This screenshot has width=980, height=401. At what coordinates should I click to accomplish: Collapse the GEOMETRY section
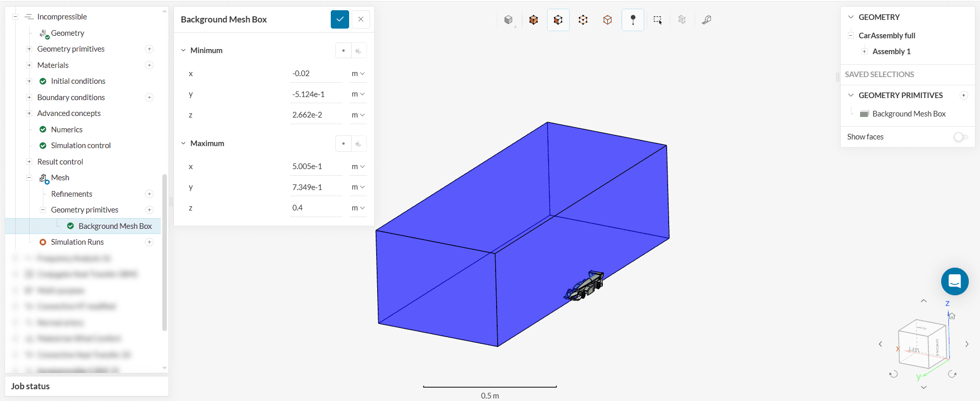pos(851,17)
